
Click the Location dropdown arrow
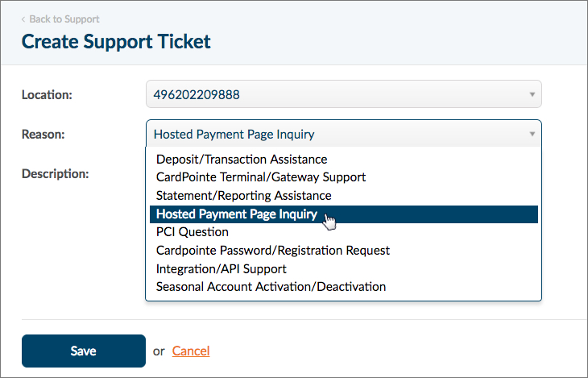(532, 94)
